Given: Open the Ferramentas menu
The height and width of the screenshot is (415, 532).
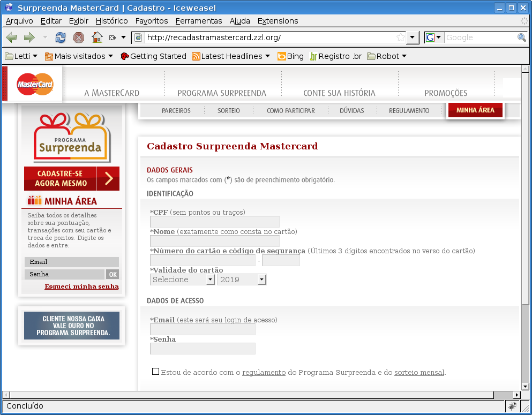Looking at the screenshot, I should tap(198, 21).
